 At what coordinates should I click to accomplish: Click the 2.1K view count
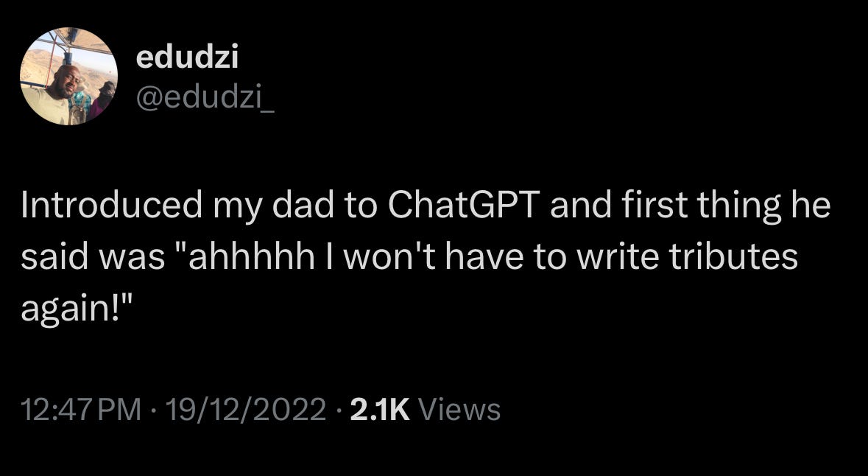pyautogui.click(x=381, y=410)
